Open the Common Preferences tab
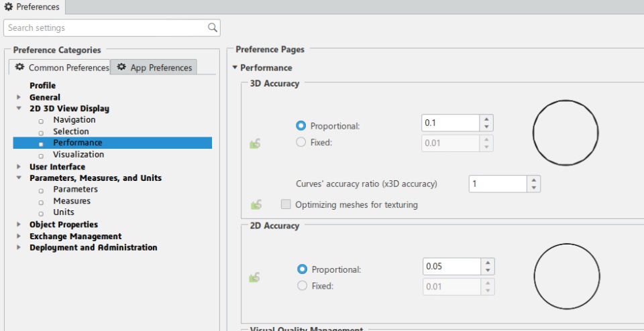 tap(62, 68)
